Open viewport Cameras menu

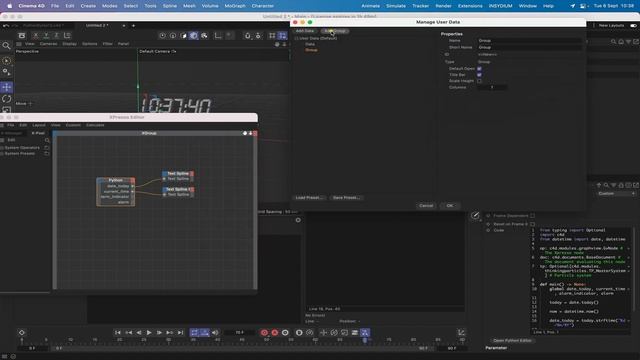49,44
